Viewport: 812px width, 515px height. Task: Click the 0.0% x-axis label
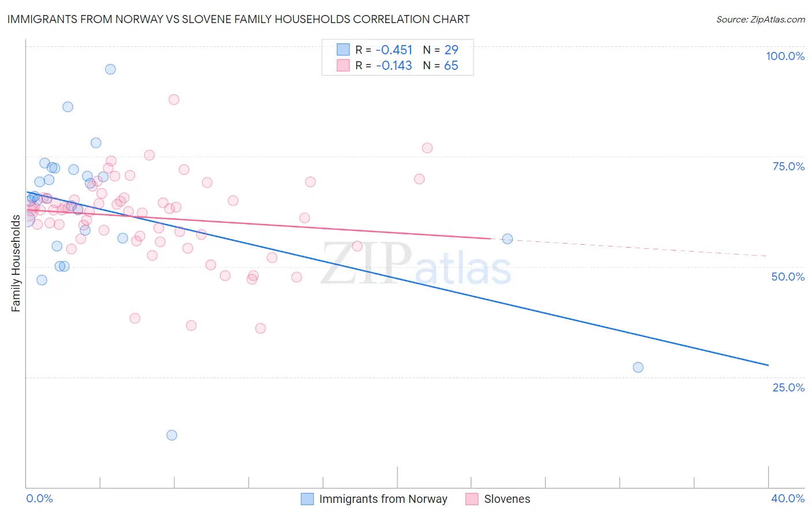40,498
